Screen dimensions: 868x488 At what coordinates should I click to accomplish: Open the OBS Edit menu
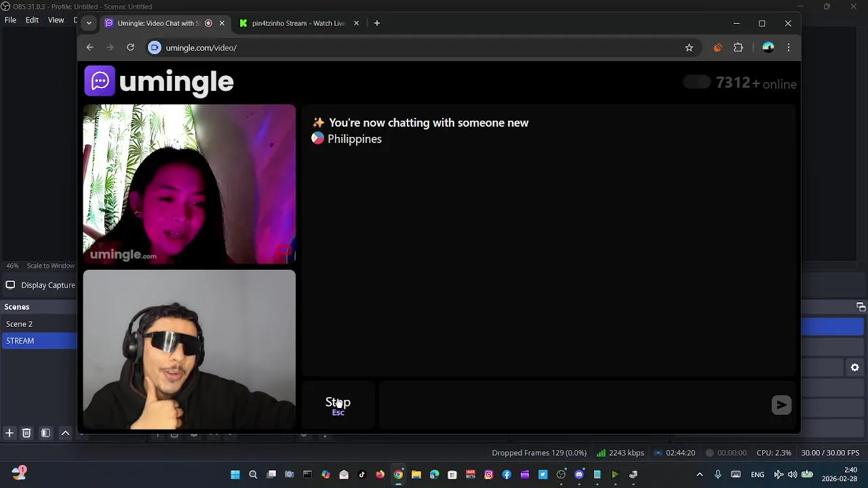pos(32,20)
